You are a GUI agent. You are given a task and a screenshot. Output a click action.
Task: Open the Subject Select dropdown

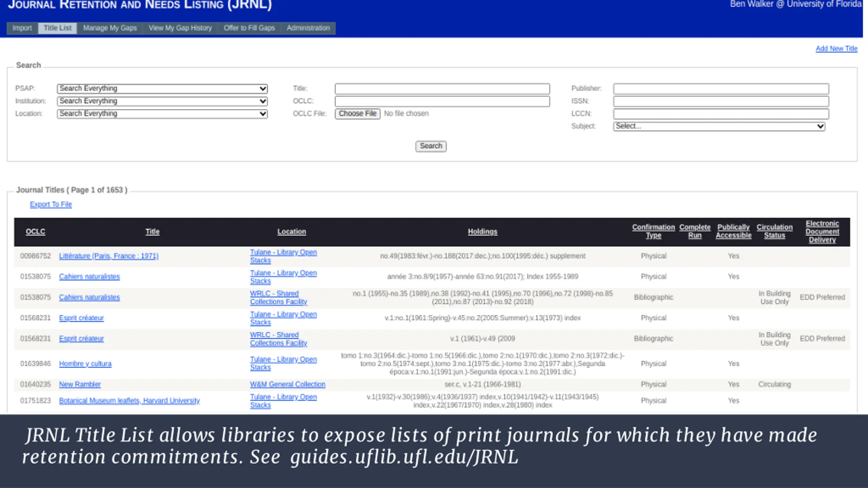719,126
